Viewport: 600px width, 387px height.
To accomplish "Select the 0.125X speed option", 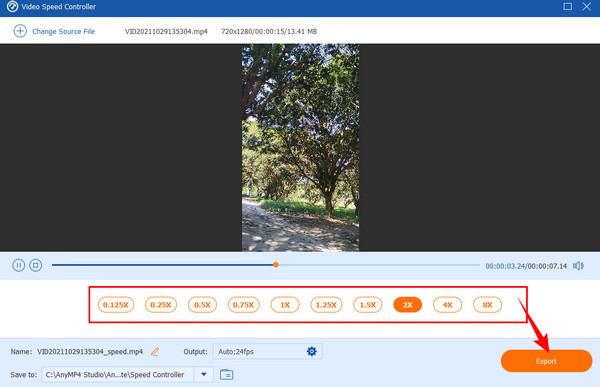I will (116, 305).
